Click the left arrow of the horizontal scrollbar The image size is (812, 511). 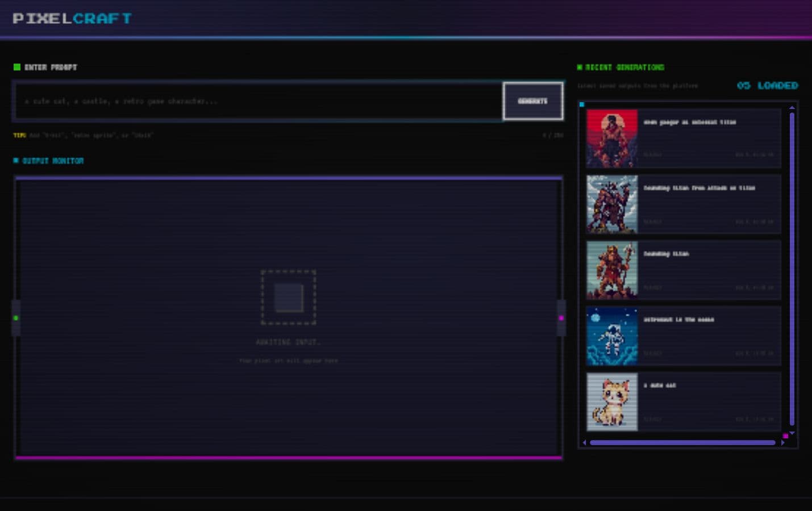tap(584, 442)
